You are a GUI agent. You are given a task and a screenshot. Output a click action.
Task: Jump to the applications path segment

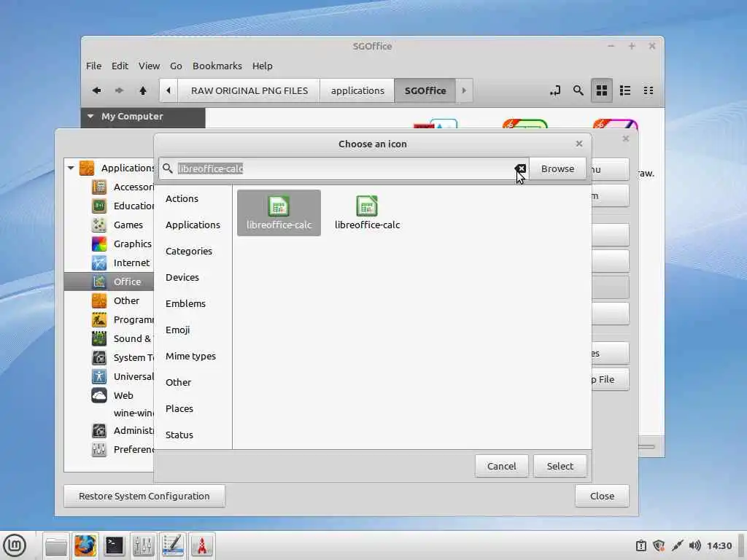click(357, 90)
